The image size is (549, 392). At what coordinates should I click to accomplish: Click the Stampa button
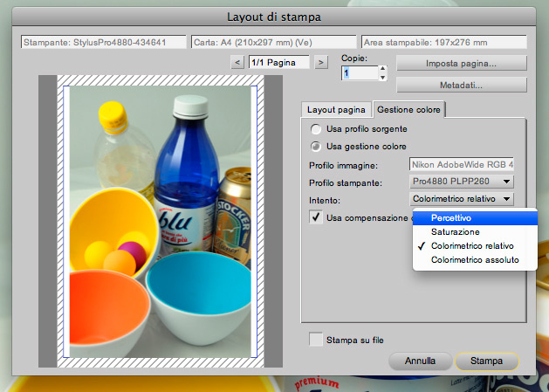click(x=487, y=361)
